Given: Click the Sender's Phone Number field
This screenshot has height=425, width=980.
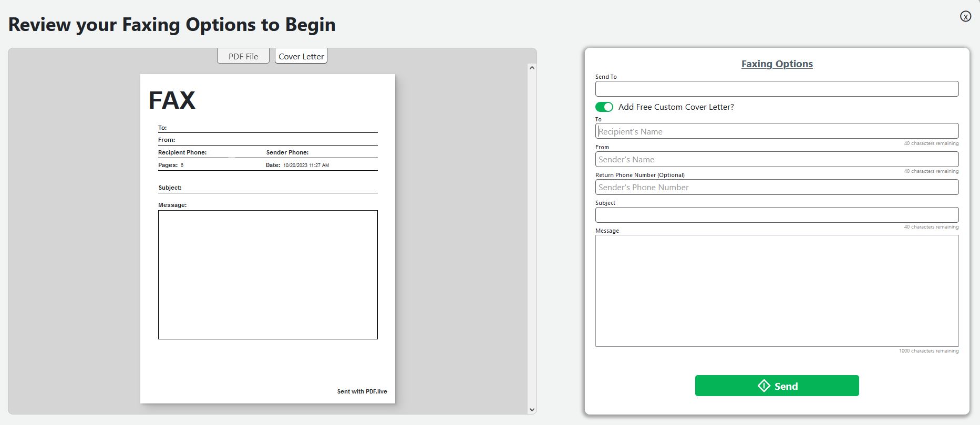Looking at the screenshot, I should click(777, 187).
